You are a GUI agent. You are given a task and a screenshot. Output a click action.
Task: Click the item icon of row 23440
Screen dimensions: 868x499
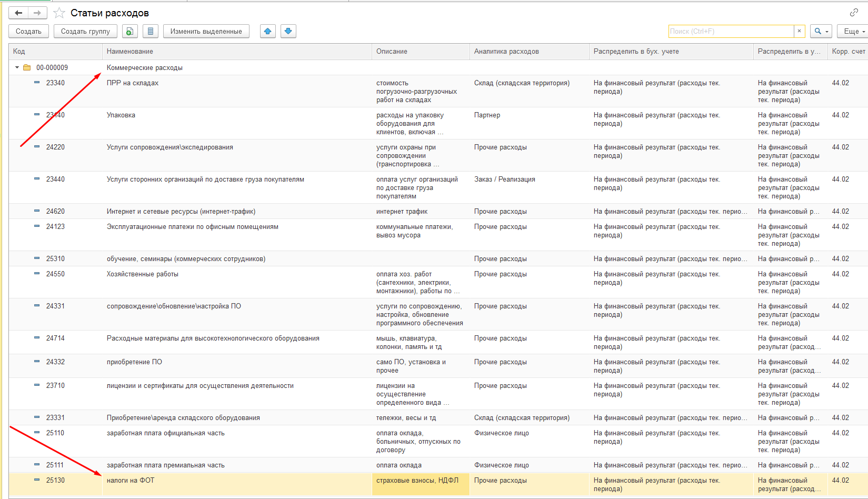coord(37,179)
